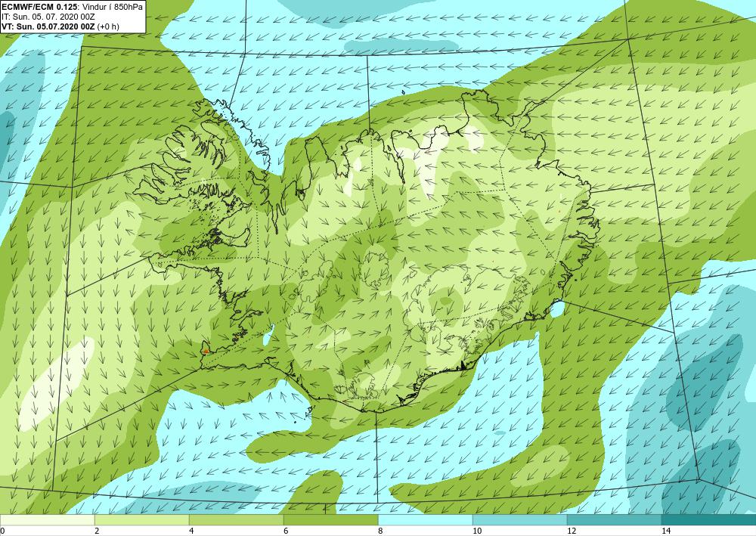Click the legend value 6
756x536 pixels.
pos(286,531)
